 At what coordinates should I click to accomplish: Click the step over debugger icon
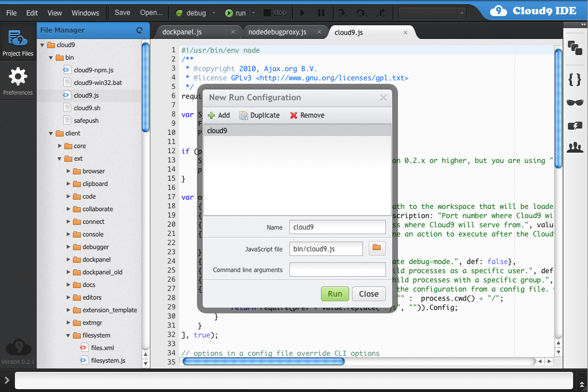(x=362, y=12)
